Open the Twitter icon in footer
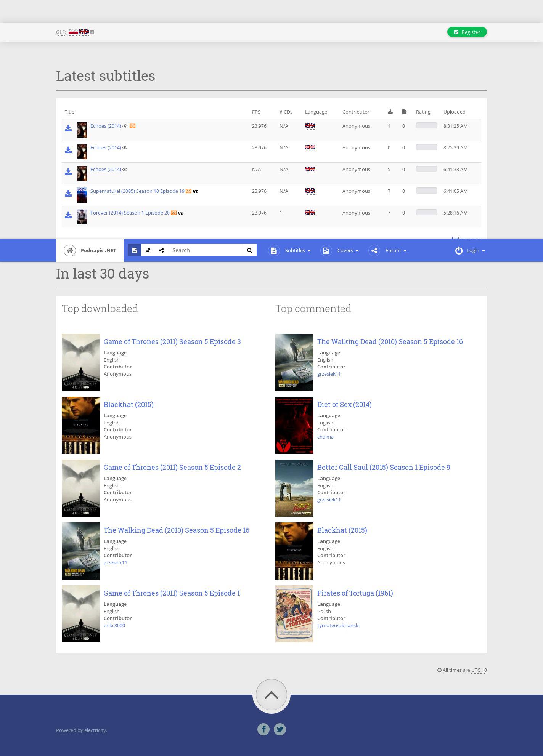This screenshot has width=543, height=756. (280, 729)
